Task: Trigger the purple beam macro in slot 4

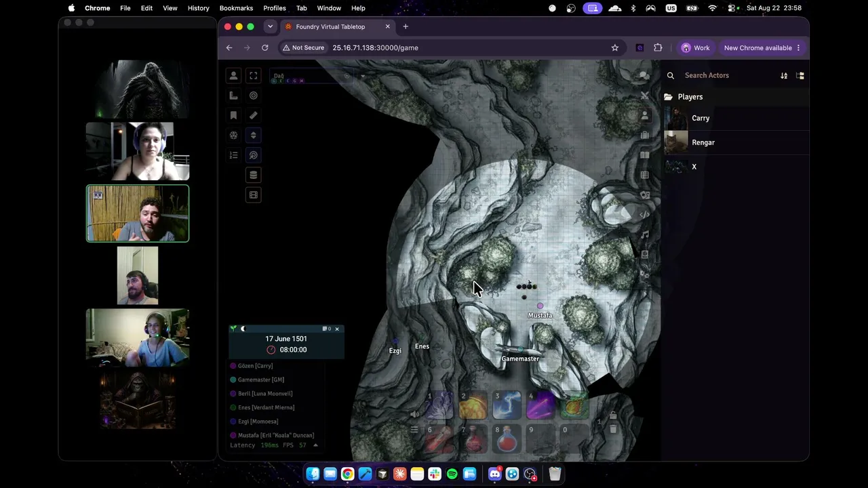Action: [541, 405]
